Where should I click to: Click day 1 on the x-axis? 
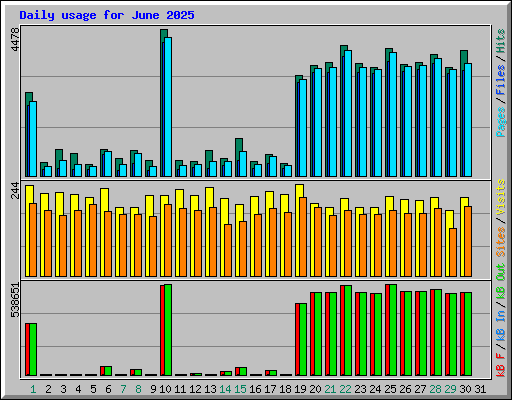(x=33, y=389)
